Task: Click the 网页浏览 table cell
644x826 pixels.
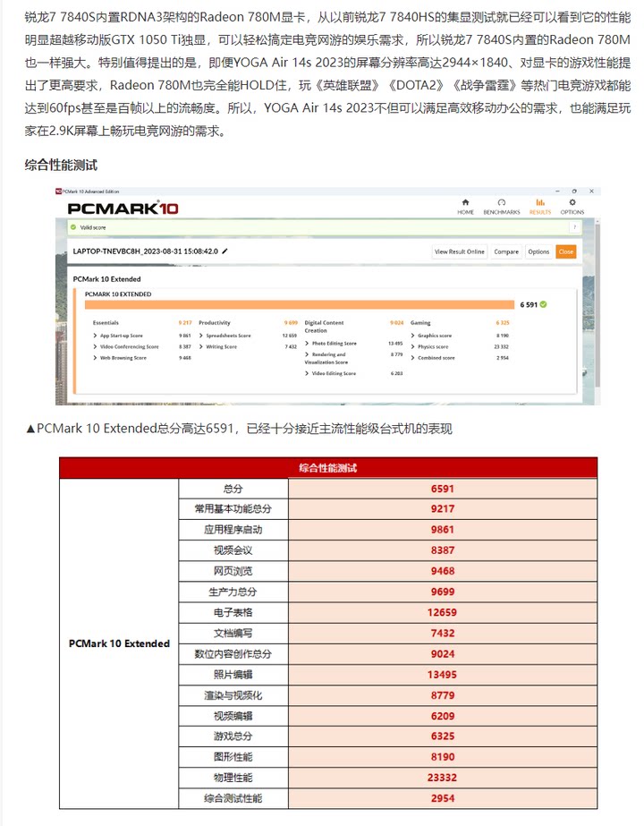Action: [233, 571]
